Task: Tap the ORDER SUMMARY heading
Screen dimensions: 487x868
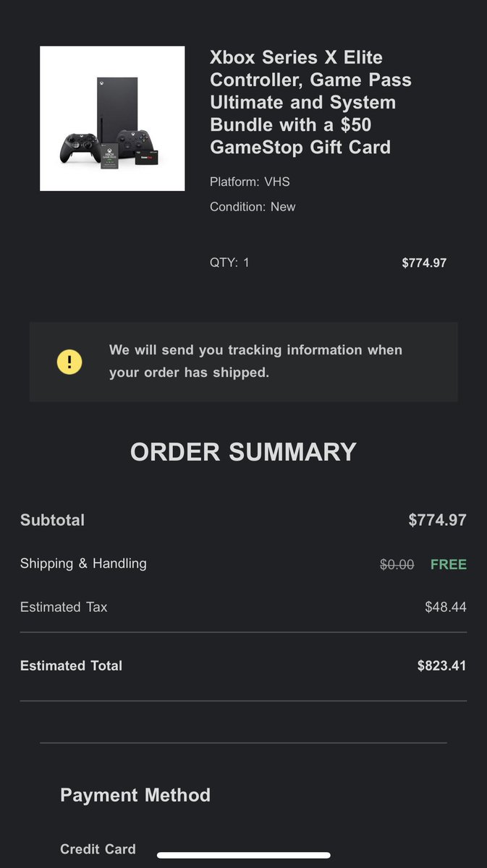Action: click(243, 452)
